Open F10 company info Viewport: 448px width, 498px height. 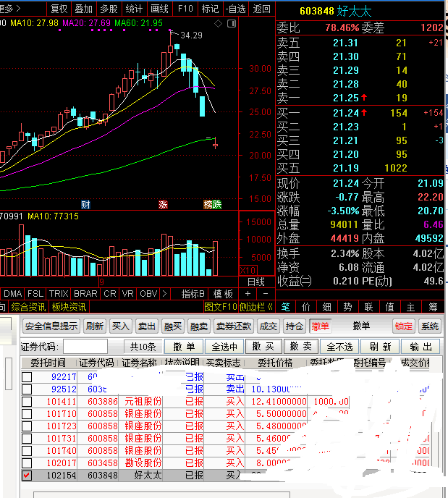pyautogui.click(x=185, y=9)
